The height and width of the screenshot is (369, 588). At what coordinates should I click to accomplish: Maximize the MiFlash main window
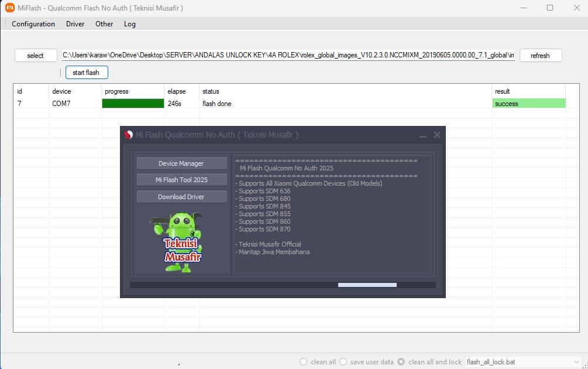(x=550, y=8)
